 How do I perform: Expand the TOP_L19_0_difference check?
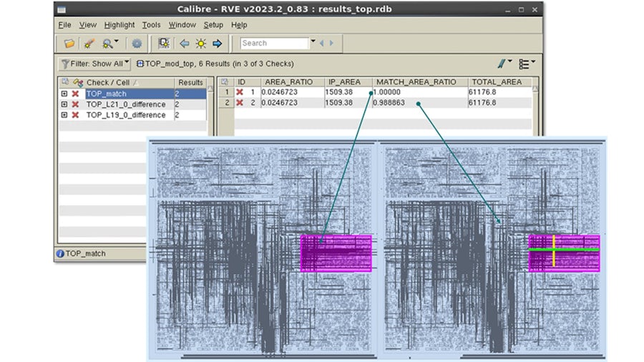[x=64, y=115]
